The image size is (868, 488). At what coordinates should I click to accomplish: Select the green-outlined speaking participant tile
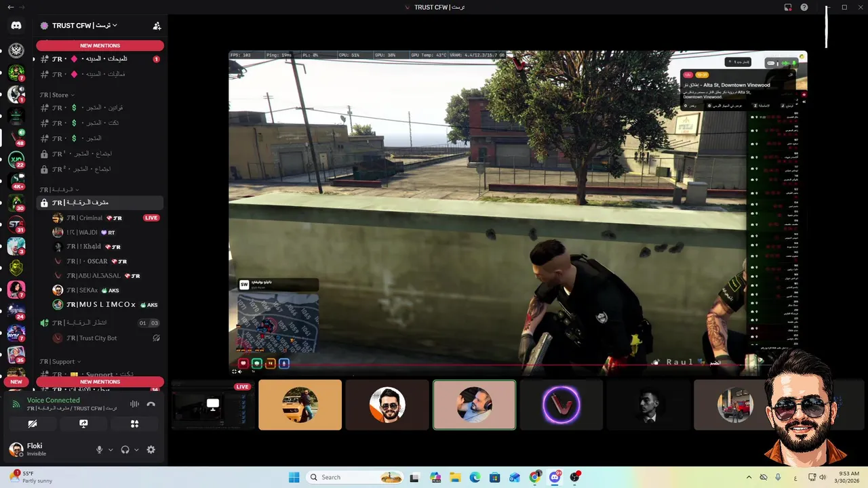pyautogui.click(x=474, y=405)
